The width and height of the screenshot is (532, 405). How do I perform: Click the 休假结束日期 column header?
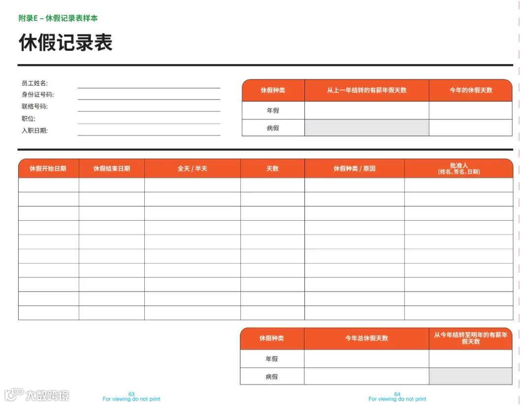pos(112,169)
